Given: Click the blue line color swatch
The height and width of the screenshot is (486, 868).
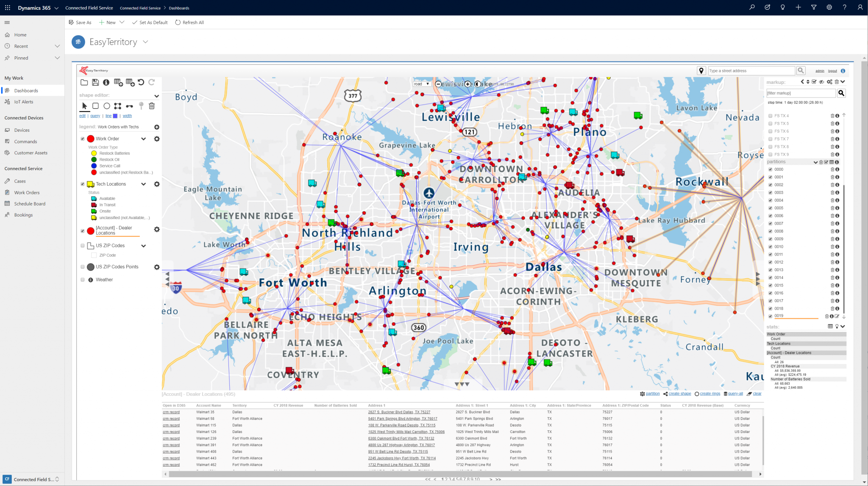Looking at the screenshot, I should [115, 116].
